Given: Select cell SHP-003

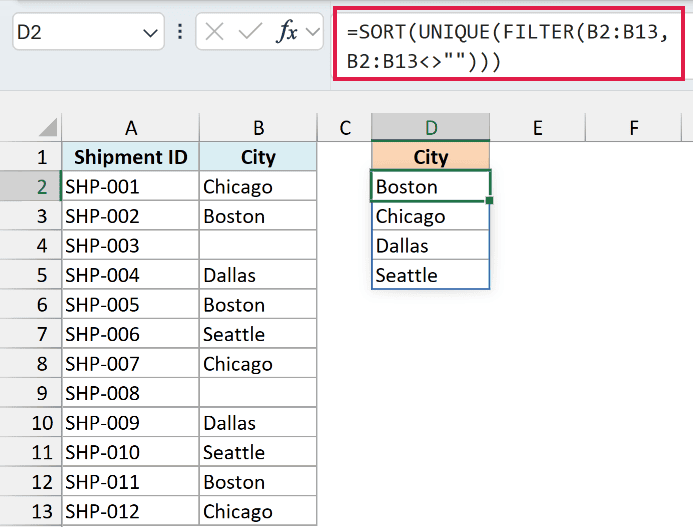Looking at the screenshot, I should tap(130, 245).
